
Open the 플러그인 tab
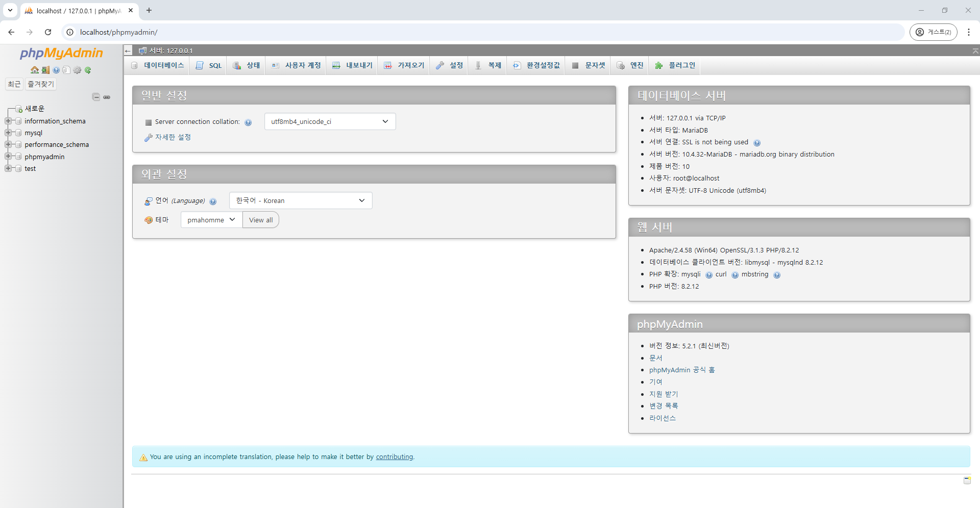tap(675, 65)
